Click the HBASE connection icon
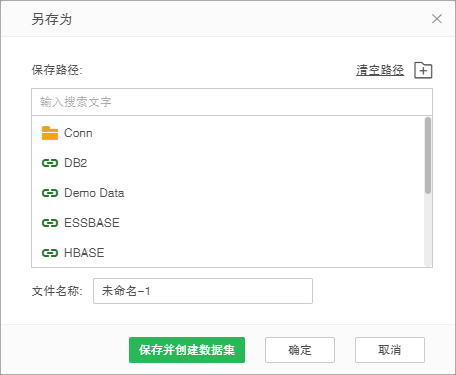456x375 pixels. (50, 253)
